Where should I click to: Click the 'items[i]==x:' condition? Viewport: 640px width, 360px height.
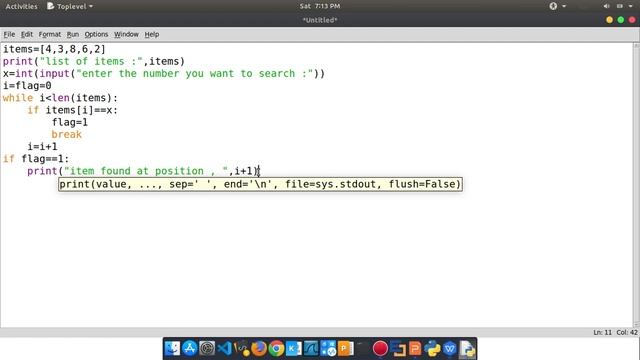[x=82, y=110]
